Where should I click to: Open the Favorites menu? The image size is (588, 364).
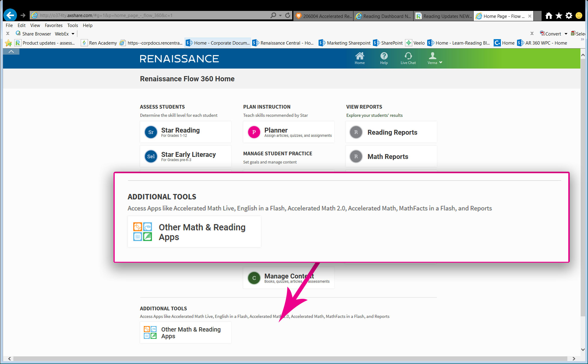[x=53, y=25]
